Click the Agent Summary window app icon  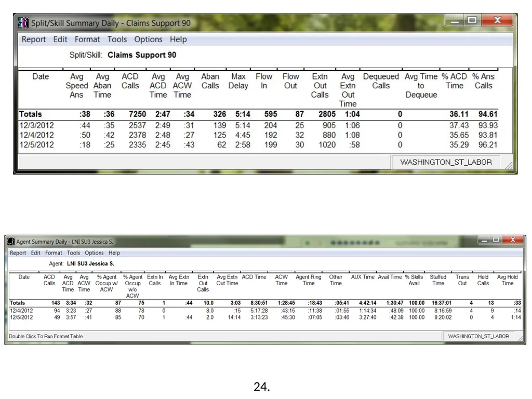click(11, 241)
